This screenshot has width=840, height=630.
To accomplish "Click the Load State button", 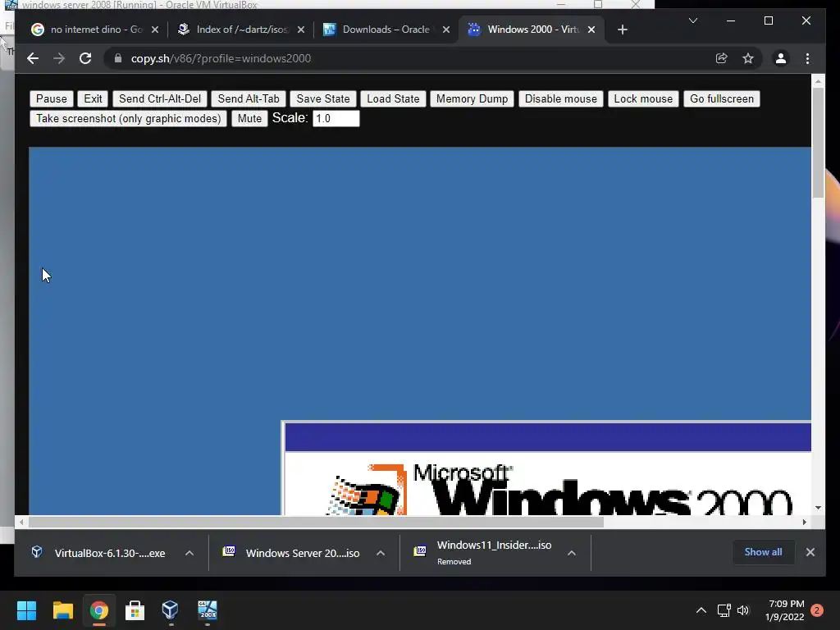I will point(393,98).
